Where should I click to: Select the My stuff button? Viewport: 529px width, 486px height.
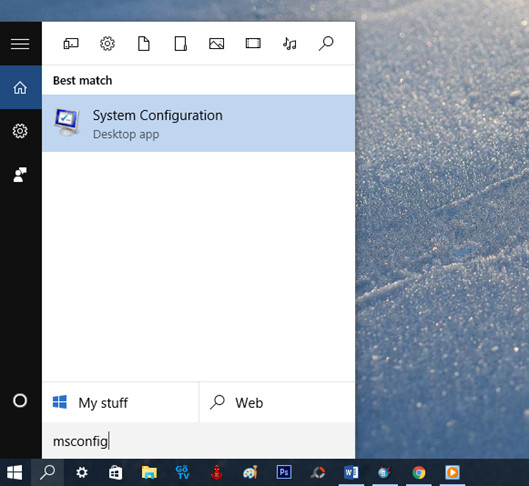tap(120, 402)
